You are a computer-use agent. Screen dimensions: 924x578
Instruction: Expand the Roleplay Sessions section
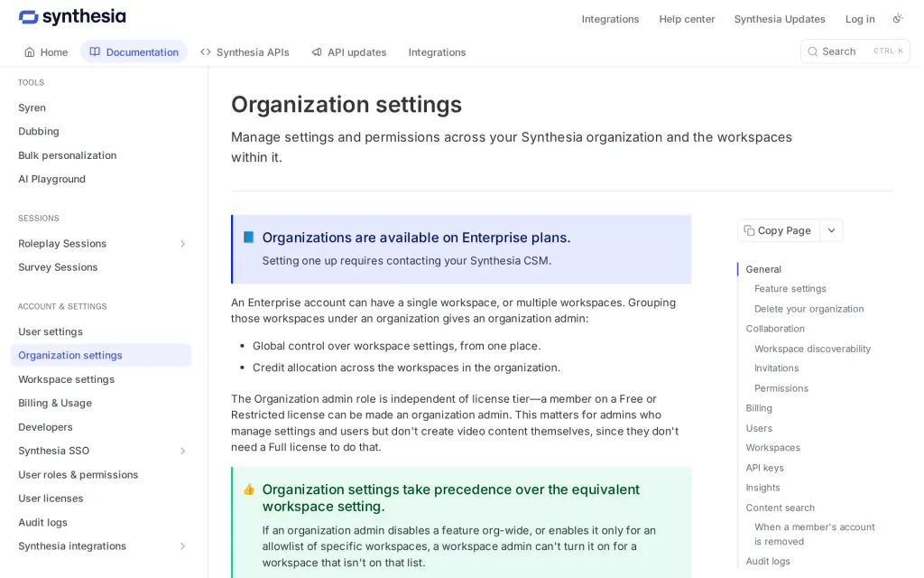tap(182, 244)
